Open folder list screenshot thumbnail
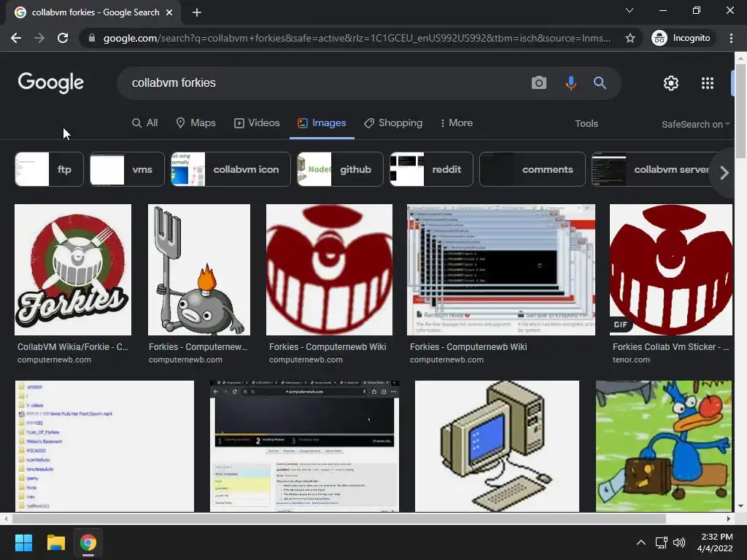This screenshot has height=560, width=747. click(104, 446)
